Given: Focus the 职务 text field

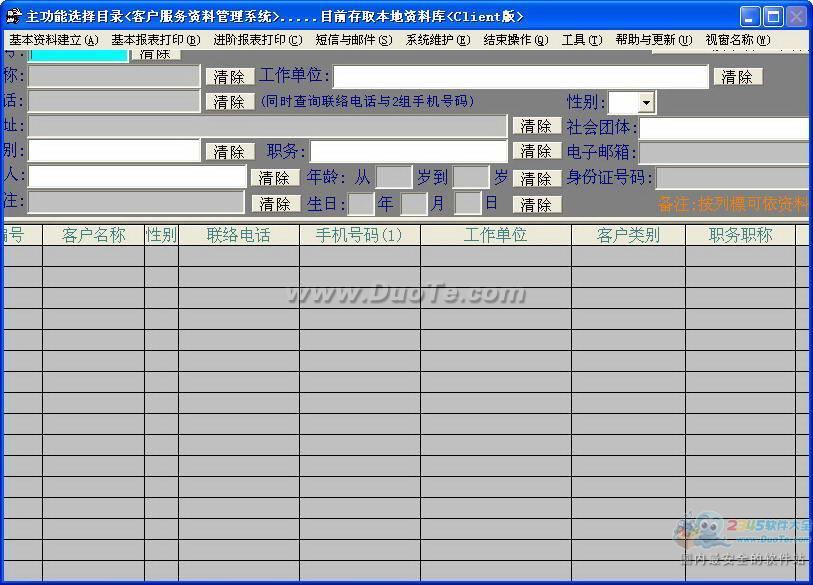Looking at the screenshot, I should [x=408, y=151].
